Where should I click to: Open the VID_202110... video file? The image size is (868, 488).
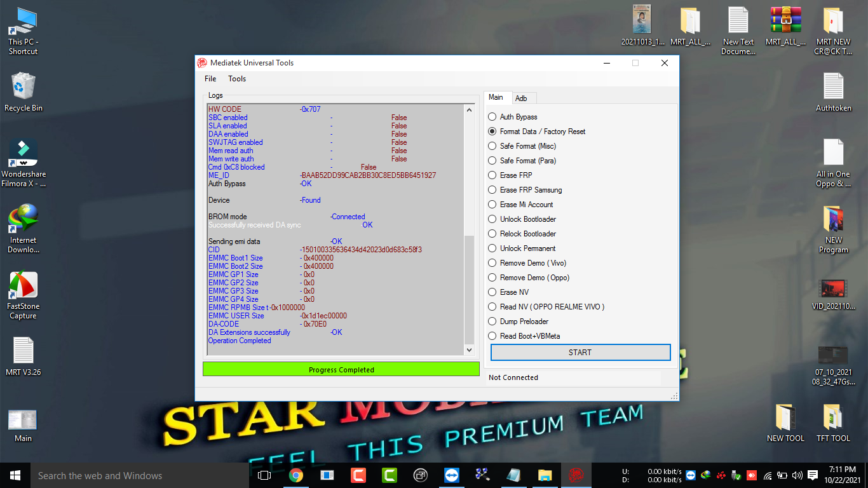click(833, 295)
